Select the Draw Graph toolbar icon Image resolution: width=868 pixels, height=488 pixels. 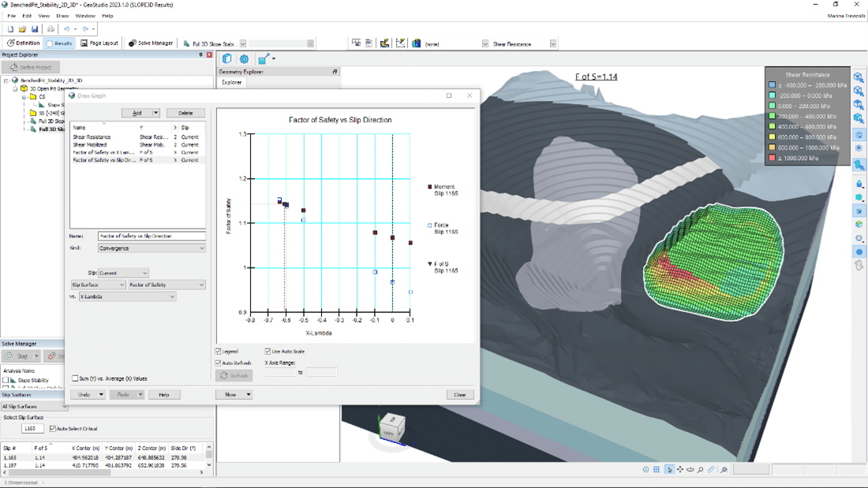401,43
